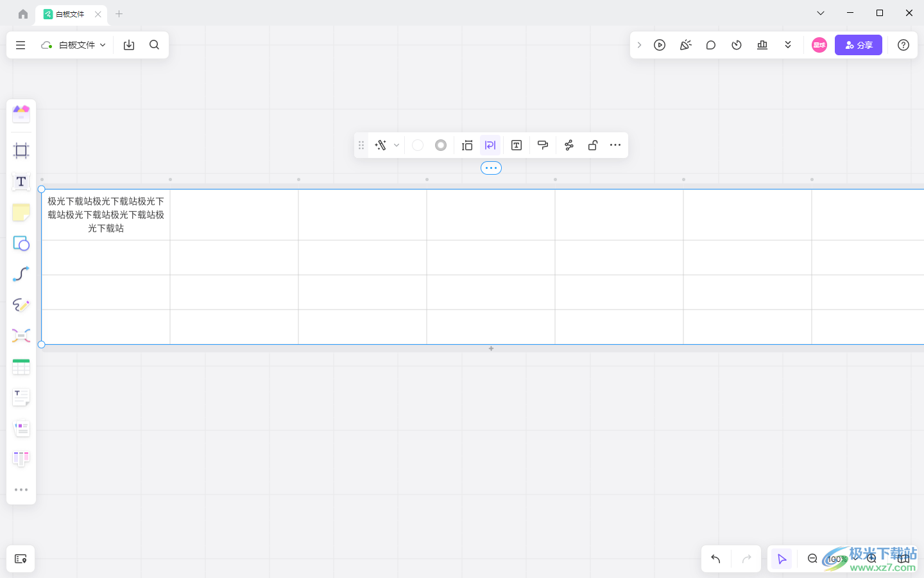Select the Shapes tool
The width and height of the screenshot is (924, 578).
tap(21, 243)
